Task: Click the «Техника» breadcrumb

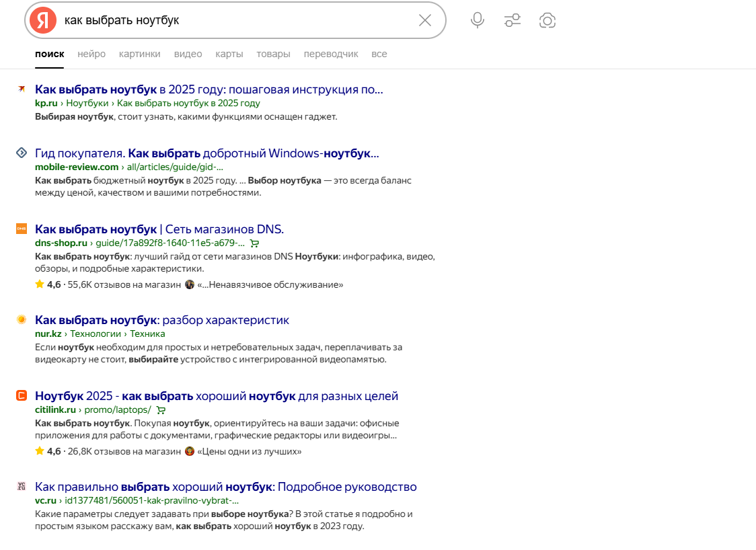Action: pos(147,333)
